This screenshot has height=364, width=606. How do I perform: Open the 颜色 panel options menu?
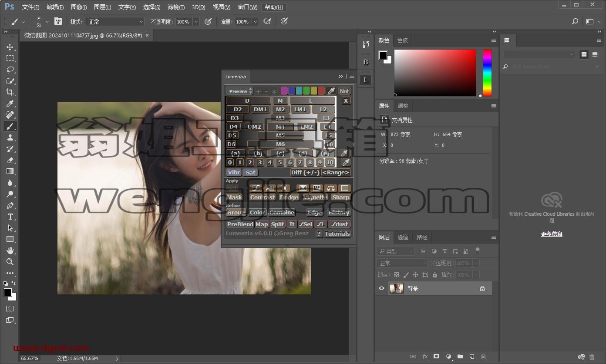pos(494,40)
